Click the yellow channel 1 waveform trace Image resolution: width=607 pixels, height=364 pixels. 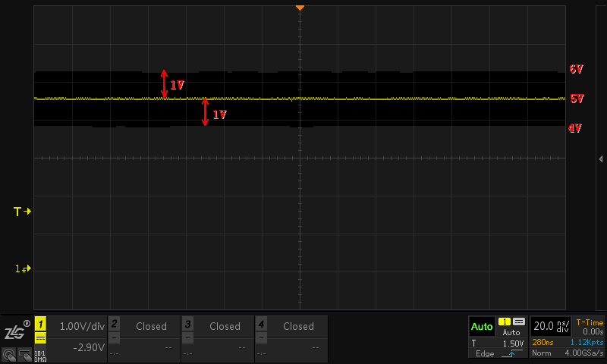coord(300,99)
